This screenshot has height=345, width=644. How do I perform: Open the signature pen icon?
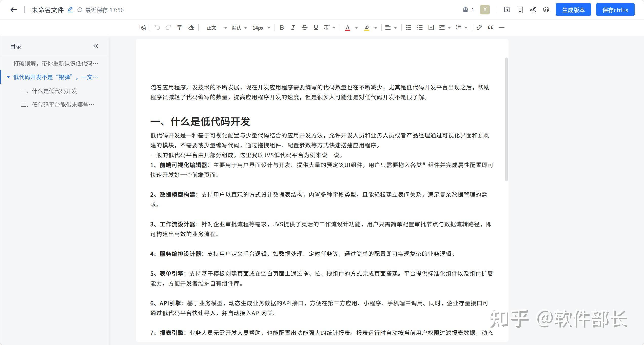coord(533,10)
